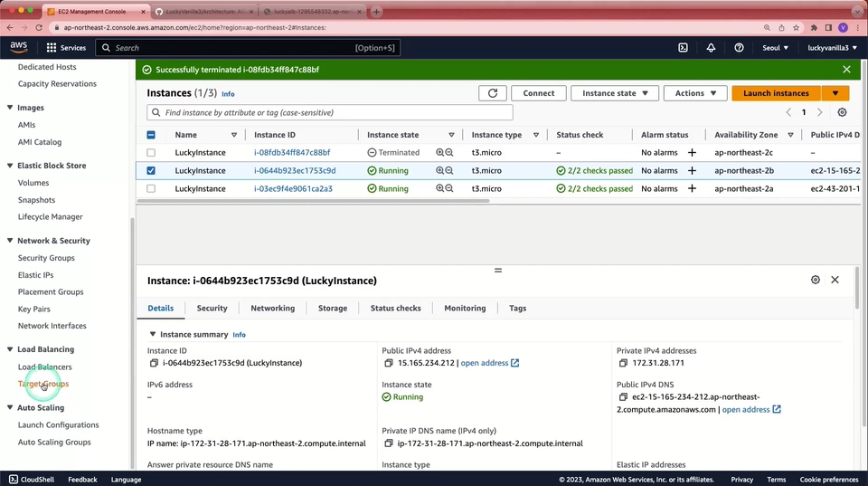This screenshot has height=486, width=868.
Task: Focus the Find instance filter field
Action: [x=330, y=112]
